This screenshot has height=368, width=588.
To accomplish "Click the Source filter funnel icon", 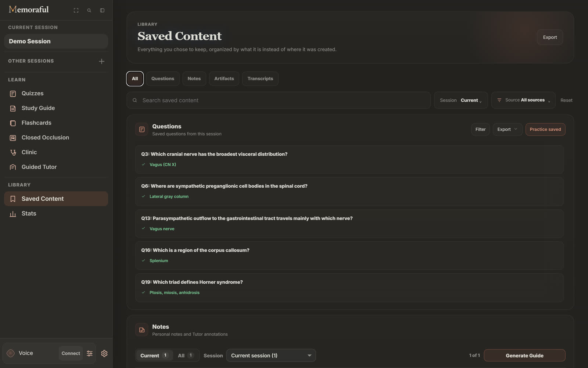I will [x=499, y=100].
